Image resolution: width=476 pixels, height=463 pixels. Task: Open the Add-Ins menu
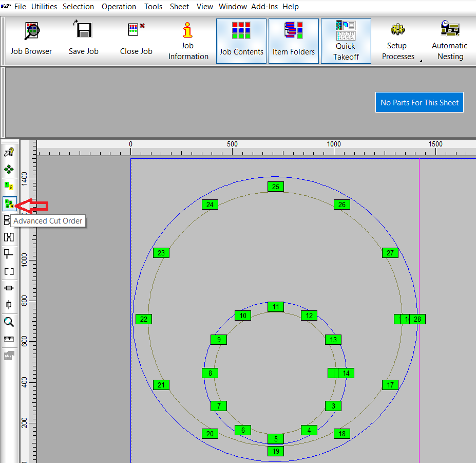pyautogui.click(x=264, y=7)
